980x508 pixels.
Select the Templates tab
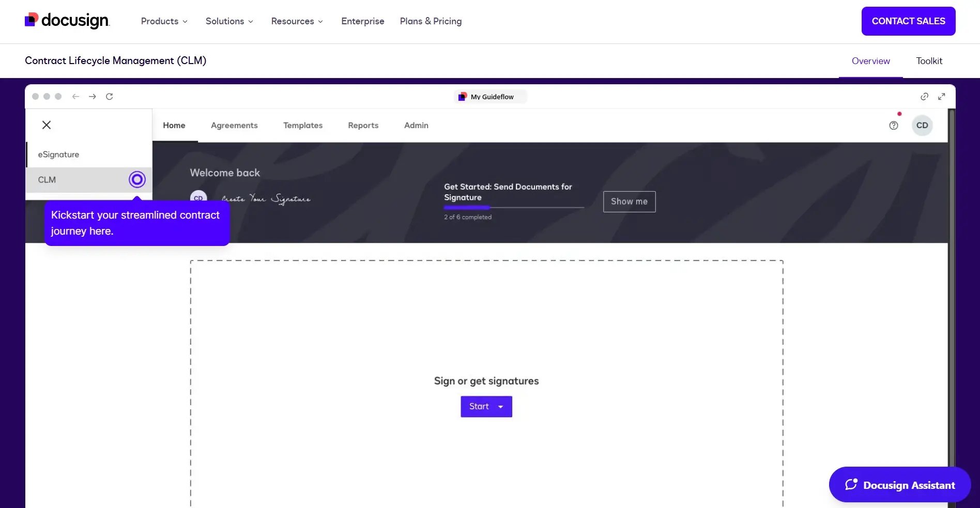tap(303, 126)
